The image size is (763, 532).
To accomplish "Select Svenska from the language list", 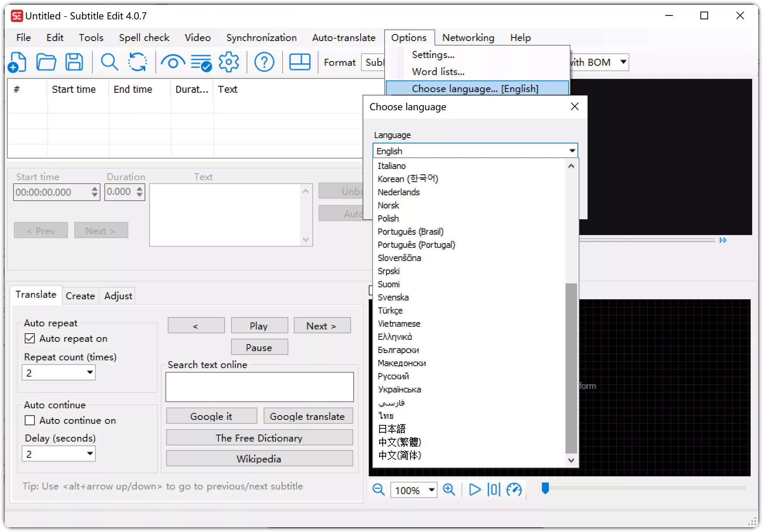I will (393, 297).
